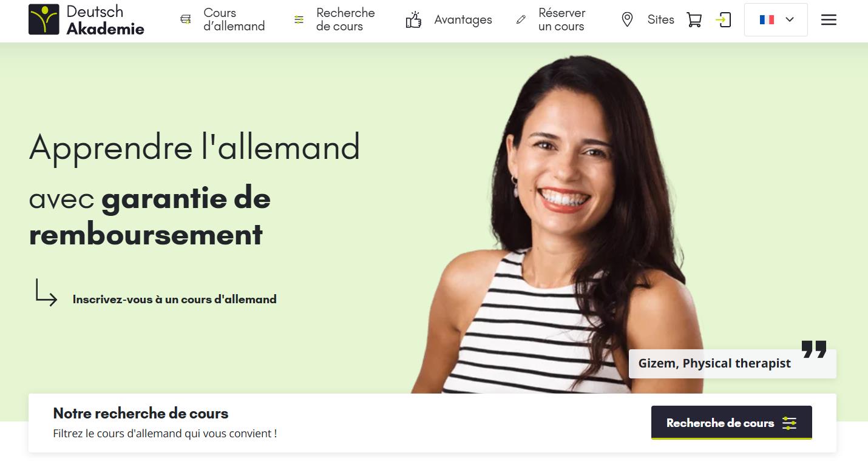Click the thumbs-up Avantages icon
868x470 pixels.
(x=413, y=19)
